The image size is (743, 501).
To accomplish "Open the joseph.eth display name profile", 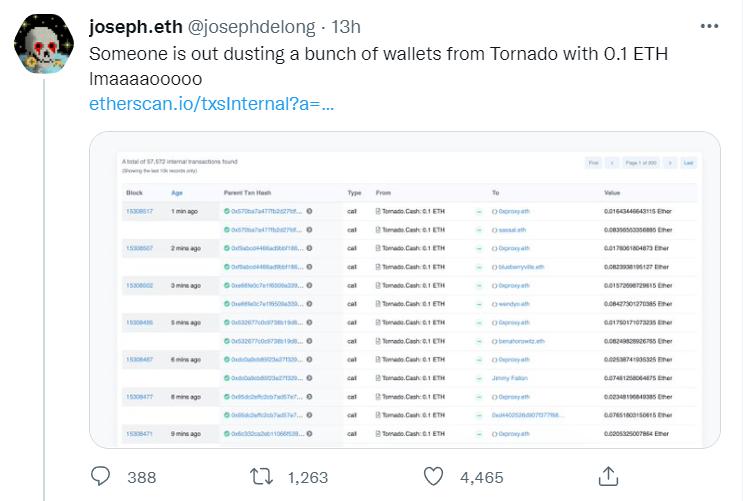I will 138,27.
